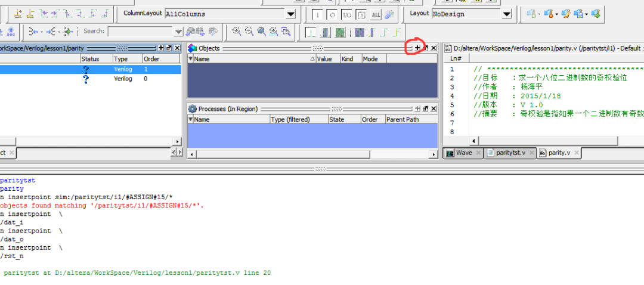Viewport: 644px width, 285px height.
Task: Toggle the Outputs 'O' filter button
Action: 332,14
